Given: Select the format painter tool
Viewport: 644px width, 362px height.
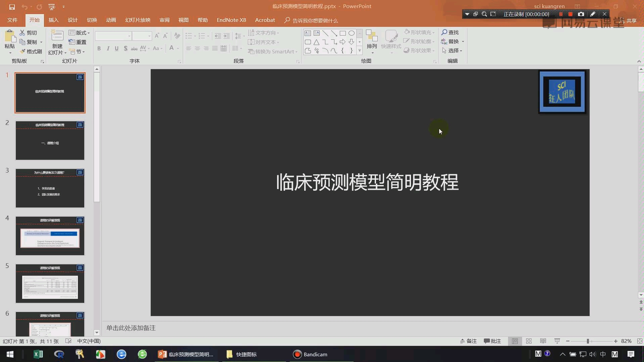Looking at the screenshot, I should [x=31, y=51].
